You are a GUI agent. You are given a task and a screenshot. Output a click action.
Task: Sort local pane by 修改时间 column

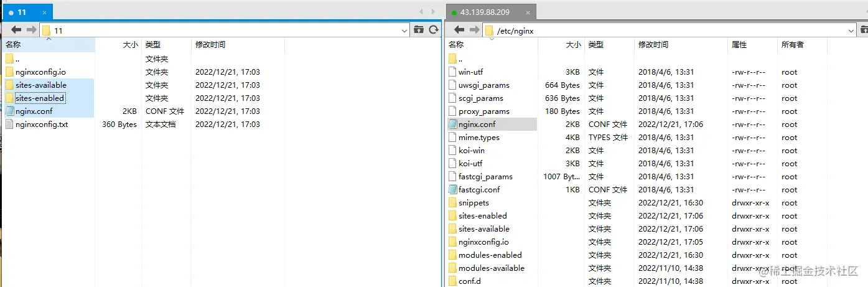[237, 45]
